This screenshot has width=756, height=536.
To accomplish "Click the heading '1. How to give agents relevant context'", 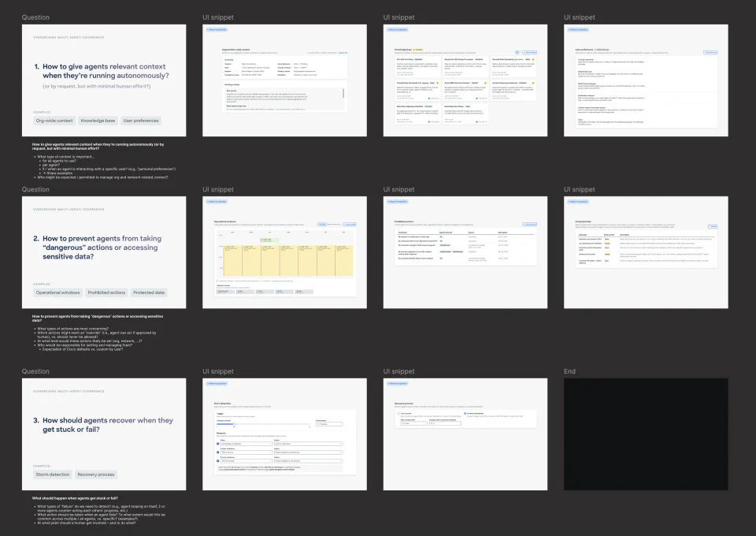I will (x=102, y=71).
